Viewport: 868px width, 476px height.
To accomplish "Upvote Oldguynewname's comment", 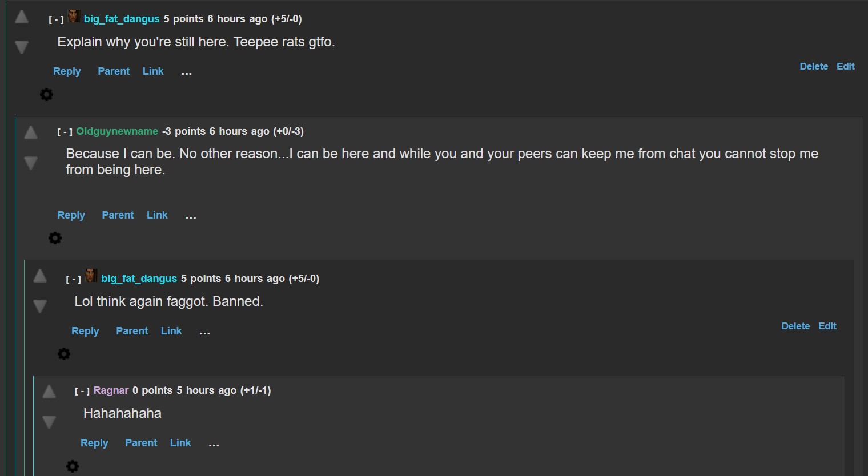I will (x=31, y=133).
